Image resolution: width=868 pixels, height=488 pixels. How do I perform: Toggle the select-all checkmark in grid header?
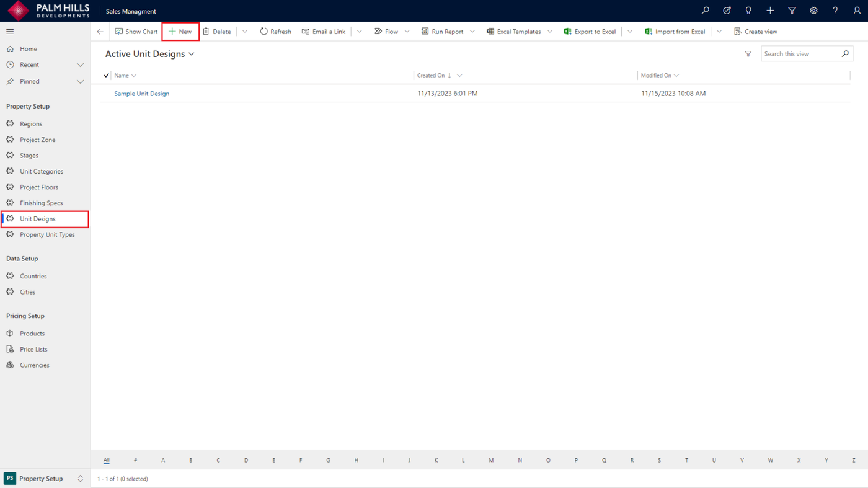click(x=106, y=75)
